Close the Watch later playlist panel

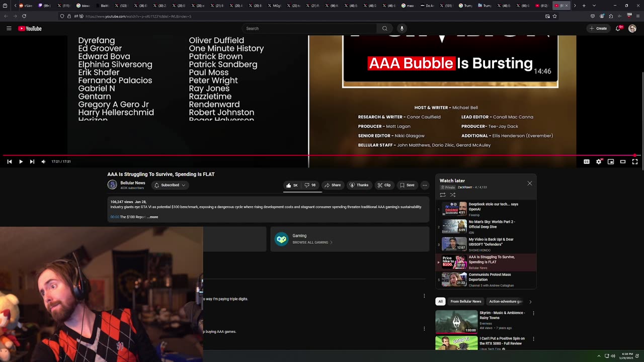point(530,184)
